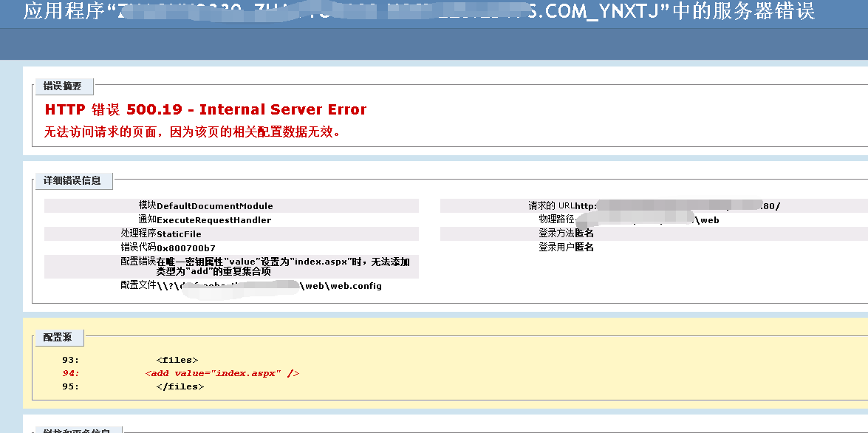
Task: Click the opening <files> tag on line 93
Action: (177, 360)
